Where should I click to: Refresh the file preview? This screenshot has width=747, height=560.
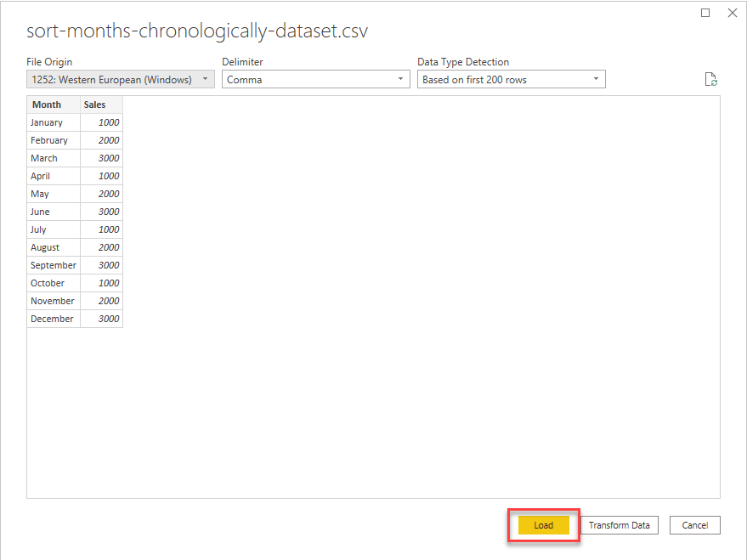(x=710, y=78)
